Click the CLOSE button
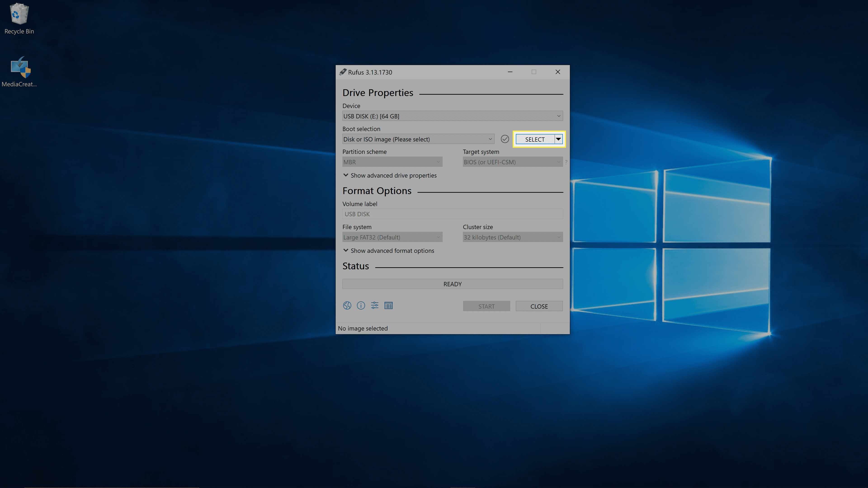Viewport: 868px width, 488px height. (539, 306)
